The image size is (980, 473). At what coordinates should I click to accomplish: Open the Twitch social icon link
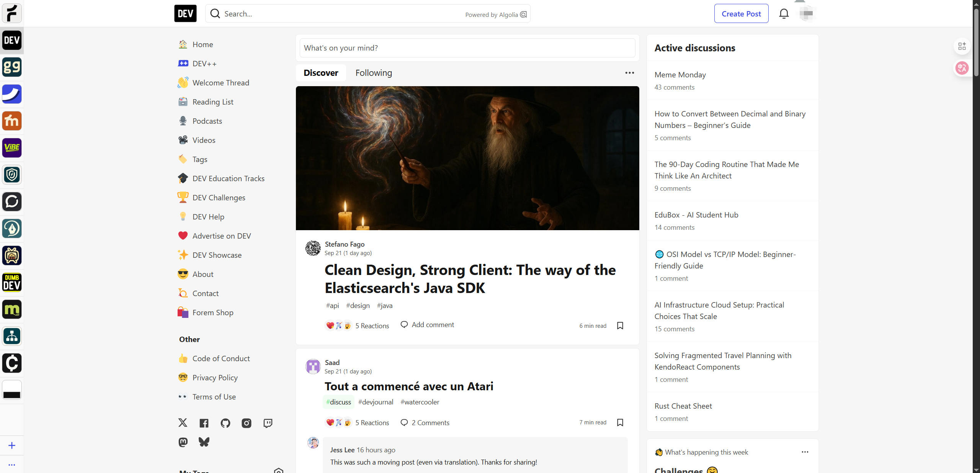click(268, 423)
